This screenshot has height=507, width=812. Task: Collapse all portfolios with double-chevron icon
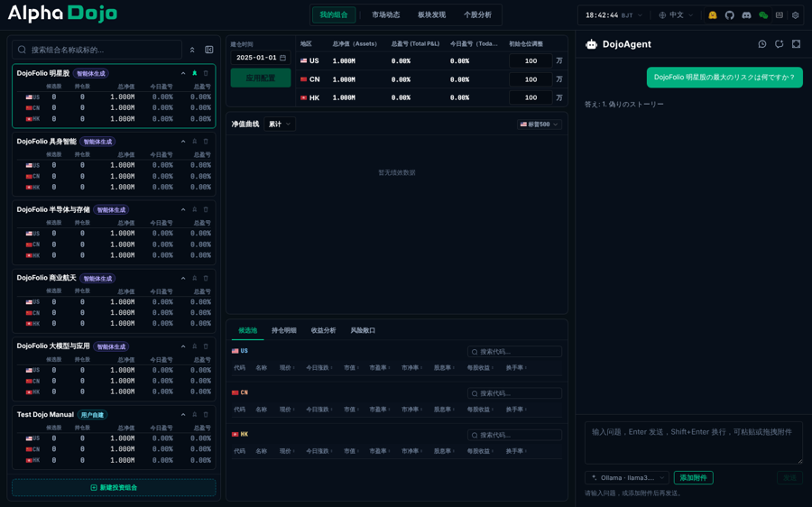tap(192, 50)
